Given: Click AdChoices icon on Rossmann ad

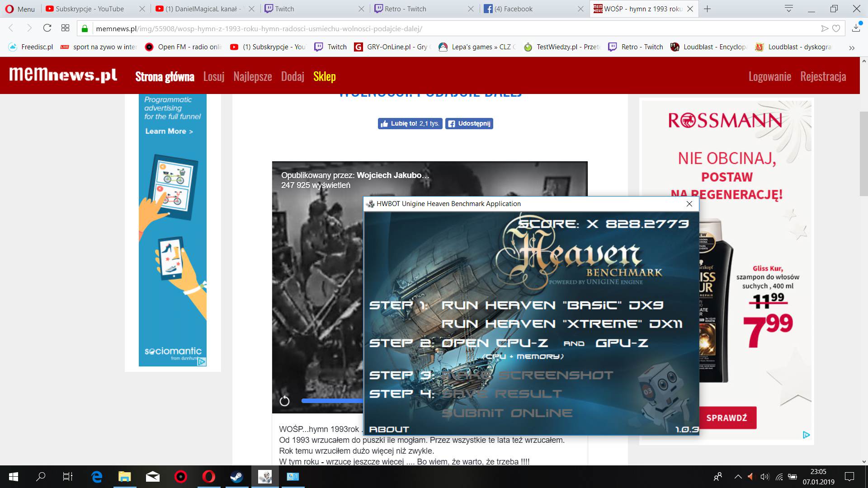Looking at the screenshot, I should point(806,435).
